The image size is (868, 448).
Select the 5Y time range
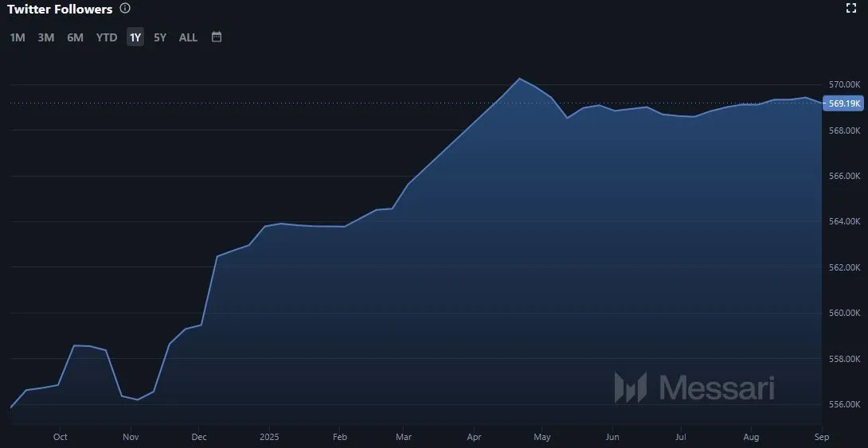(x=160, y=37)
